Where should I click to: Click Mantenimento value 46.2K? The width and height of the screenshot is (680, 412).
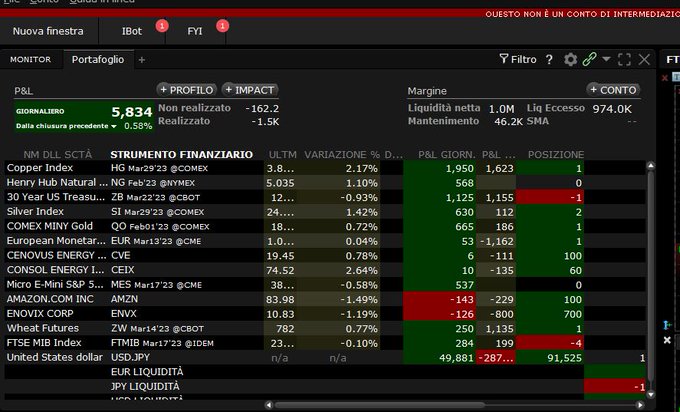coord(508,121)
